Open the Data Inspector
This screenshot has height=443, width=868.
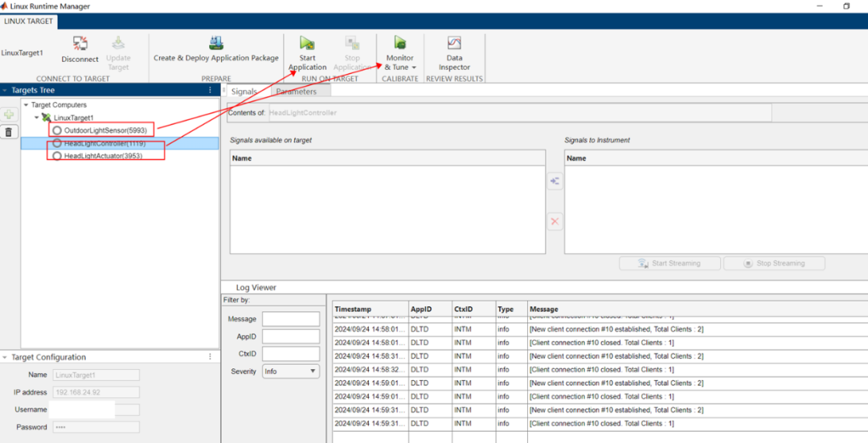tap(454, 52)
